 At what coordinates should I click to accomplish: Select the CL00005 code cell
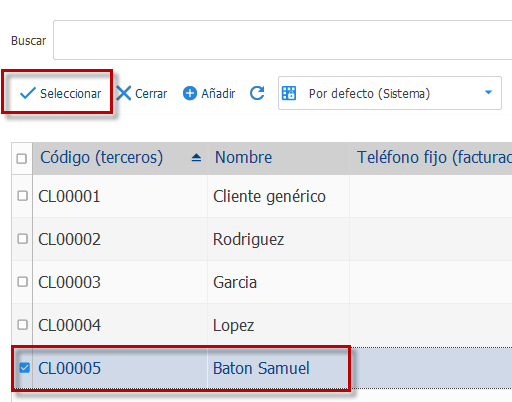coord(120,368)
